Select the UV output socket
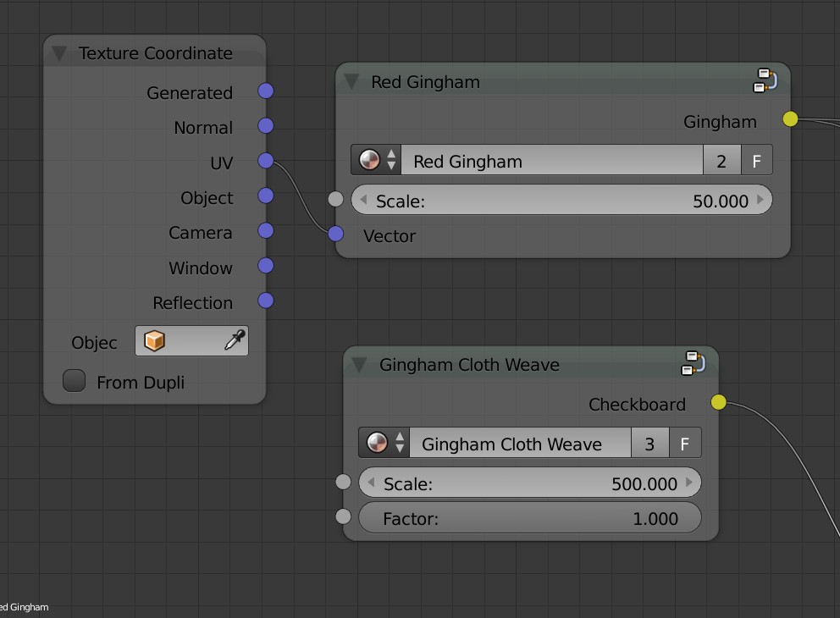The width and height of the screenshot is (840, 618). pos(266,161)
